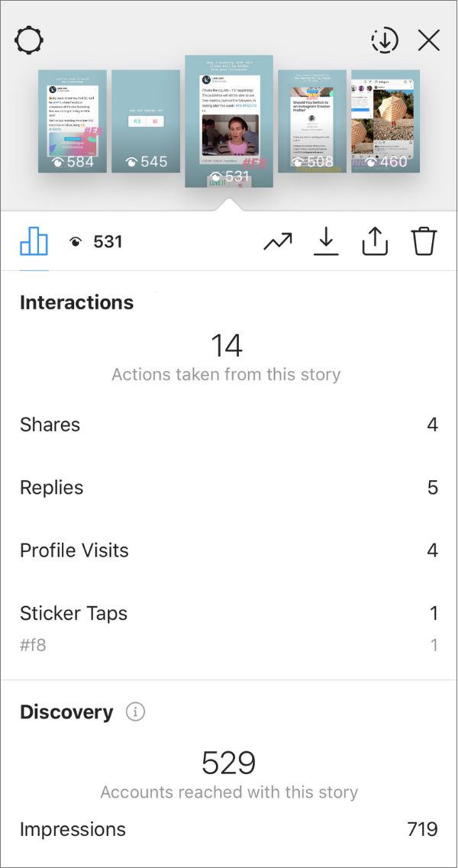Tap the save-to-highlights circular download icon

[385, 40]
